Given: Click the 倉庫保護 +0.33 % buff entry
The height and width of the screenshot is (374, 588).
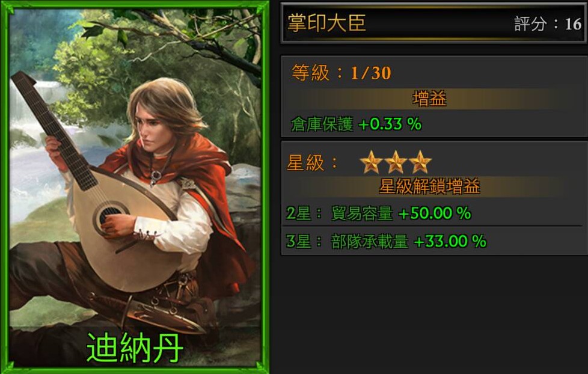Looking at the screenshot, I should (x=357, y=124).
